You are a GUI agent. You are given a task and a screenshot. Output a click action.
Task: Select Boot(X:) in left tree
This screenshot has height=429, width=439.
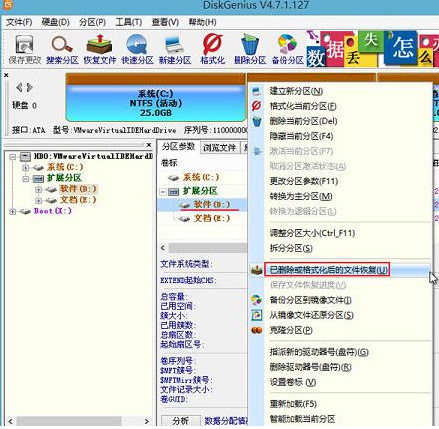pyautogui.click(x=53, y=211)
